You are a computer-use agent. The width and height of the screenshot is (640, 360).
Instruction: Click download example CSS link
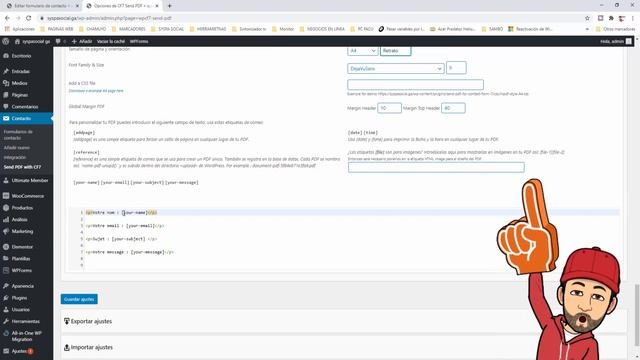tap(96, 91)
